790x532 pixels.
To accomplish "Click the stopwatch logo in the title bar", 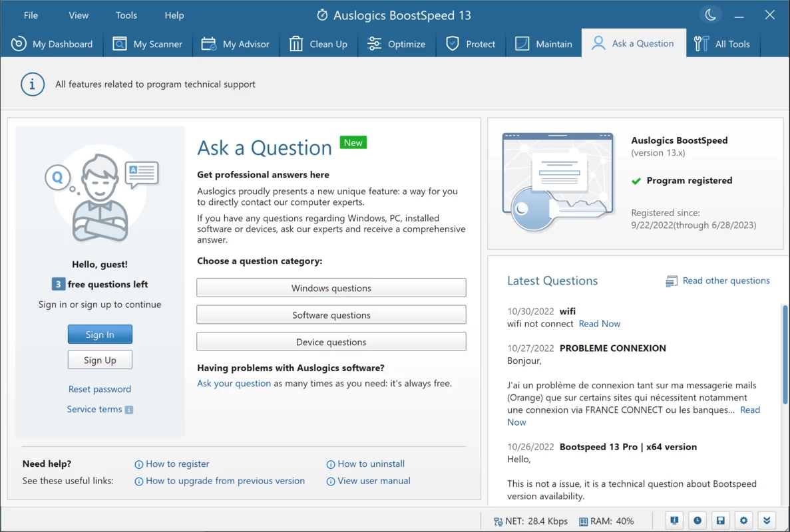I will 322,15.
